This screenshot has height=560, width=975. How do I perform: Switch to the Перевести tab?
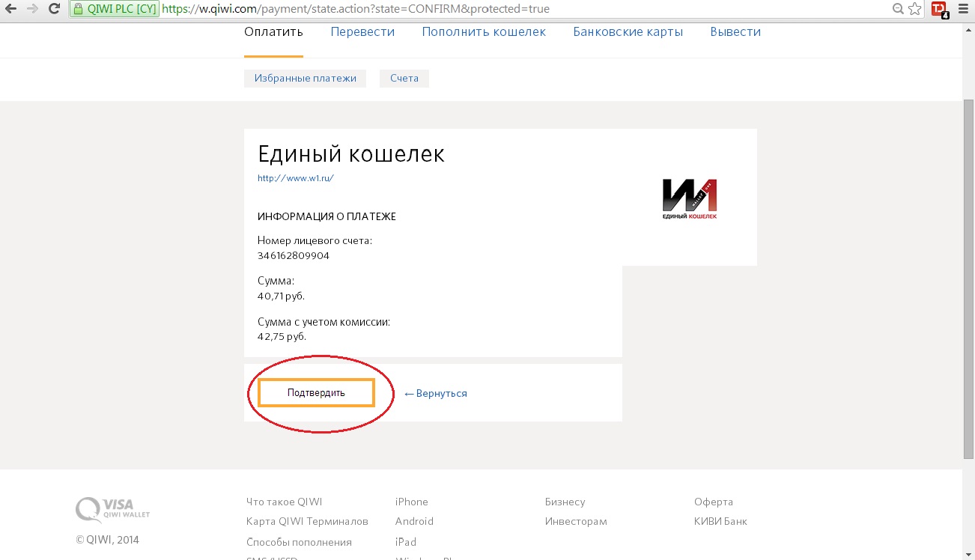point(362,31)
